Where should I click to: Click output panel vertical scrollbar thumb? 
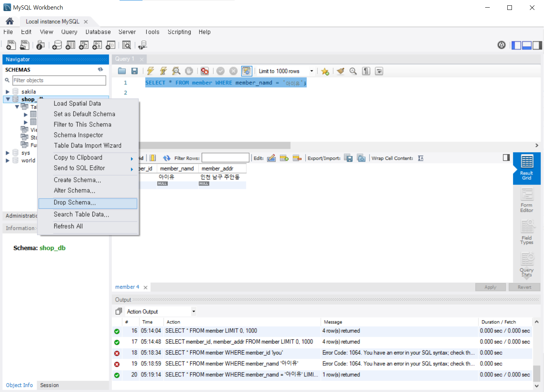coord(537,373)
